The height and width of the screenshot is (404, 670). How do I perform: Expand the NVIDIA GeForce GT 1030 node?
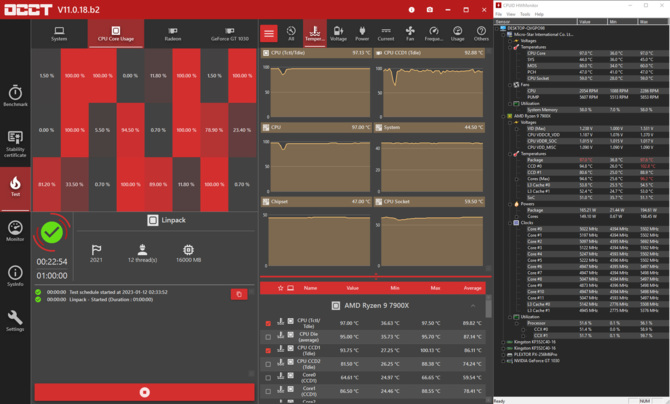coord(504,361)
